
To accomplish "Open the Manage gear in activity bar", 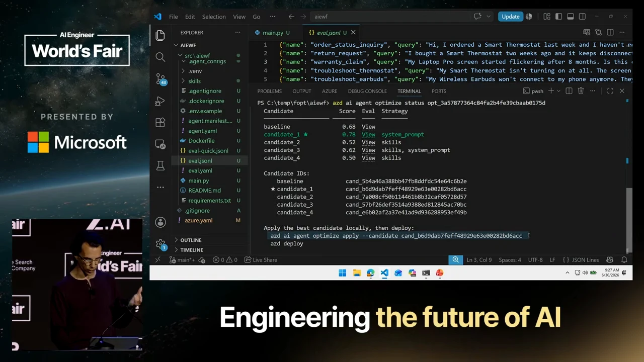I will [x=160, y=244].
